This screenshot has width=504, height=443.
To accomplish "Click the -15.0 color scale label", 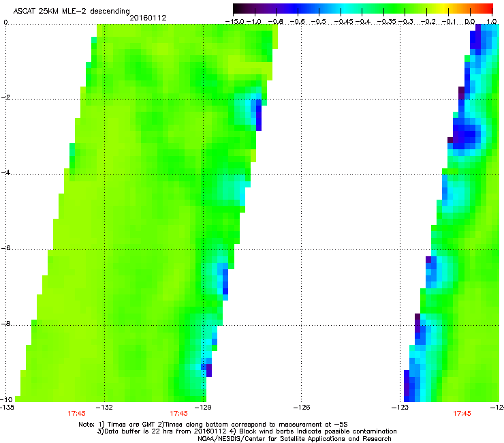I will click(x=235, y=22).
